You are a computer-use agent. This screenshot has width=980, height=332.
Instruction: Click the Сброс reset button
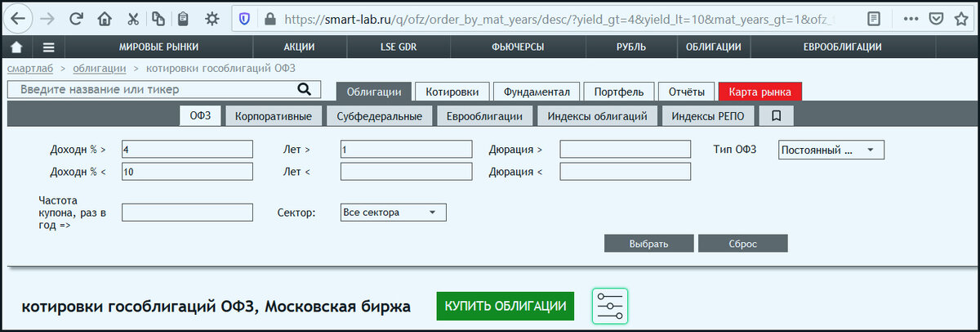pos(742,244)
